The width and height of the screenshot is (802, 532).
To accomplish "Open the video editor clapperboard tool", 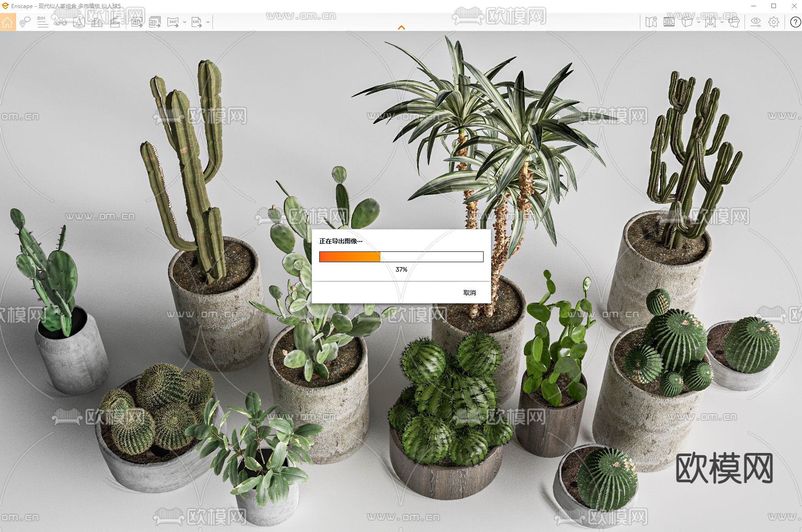I will (x=115, y=22).
